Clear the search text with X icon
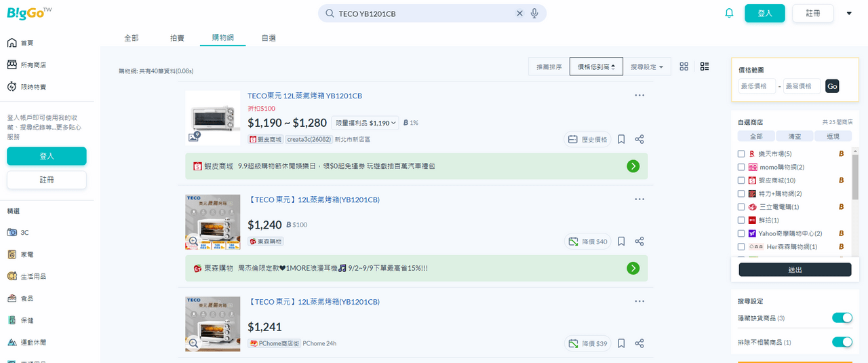The height and width of the screenshot is (363, 868). point(520,14)
